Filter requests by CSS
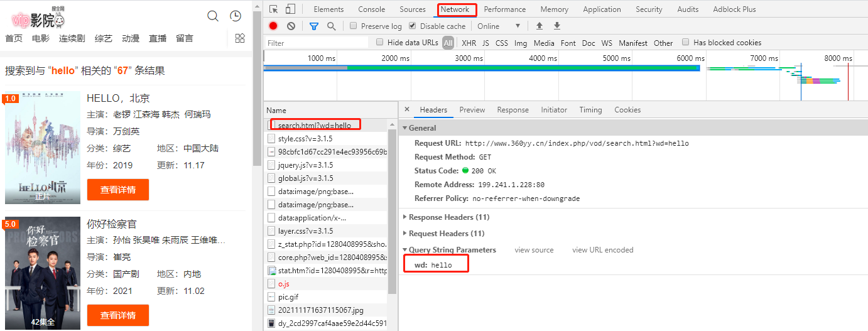The image size is (868, 331). click(x=502, y=43)
